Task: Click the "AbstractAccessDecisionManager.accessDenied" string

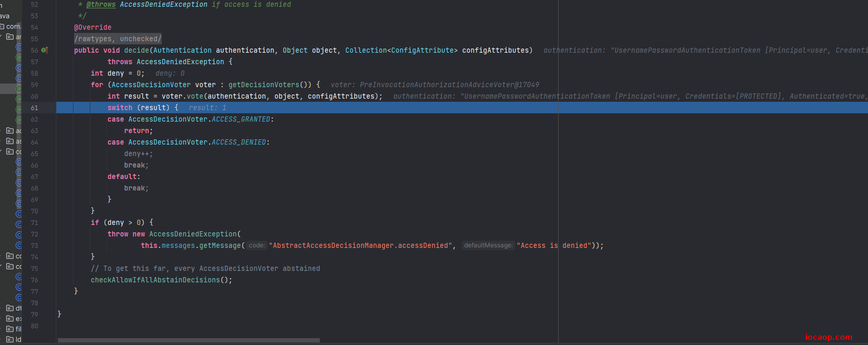Action: click(360, 245)
